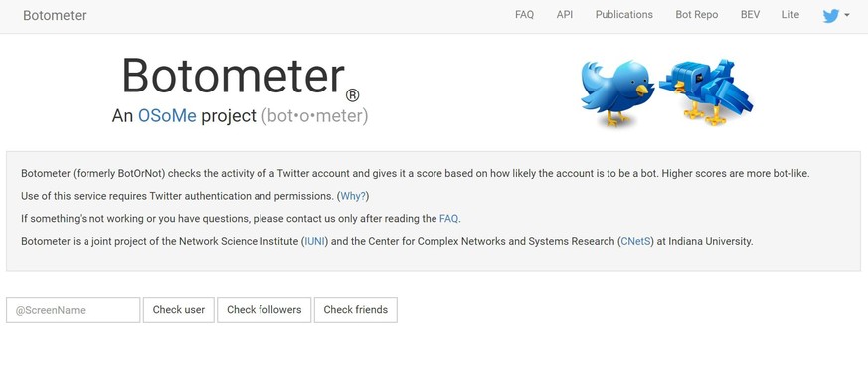
Task: Click the blue cartoon bird image
Action: [617, 93]
